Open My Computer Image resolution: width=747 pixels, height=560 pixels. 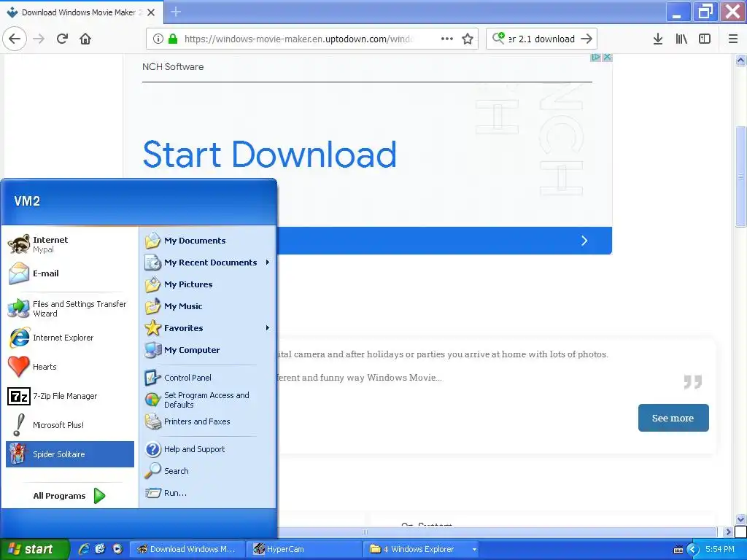pyautogui.click(x=208, y=350)
